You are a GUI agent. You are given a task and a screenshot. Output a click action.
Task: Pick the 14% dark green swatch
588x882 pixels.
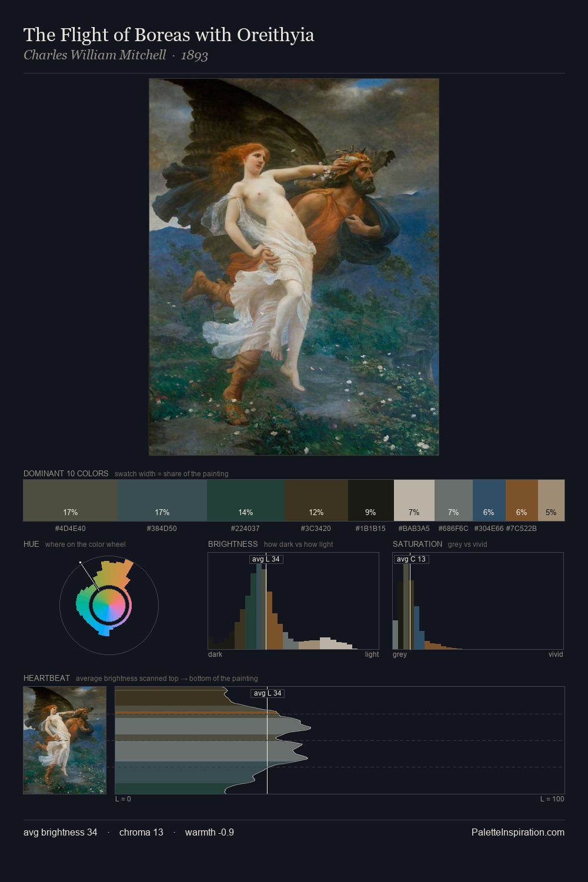246,500
